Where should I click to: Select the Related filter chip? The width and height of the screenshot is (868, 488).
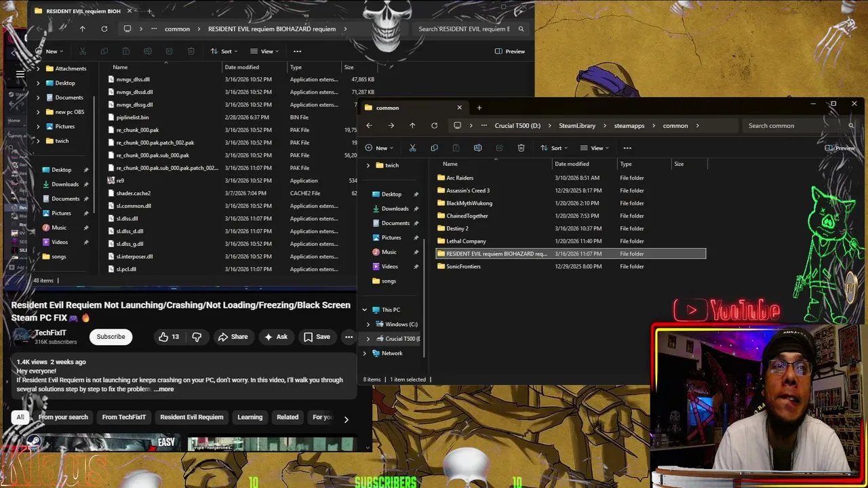(x=288, y=417)
